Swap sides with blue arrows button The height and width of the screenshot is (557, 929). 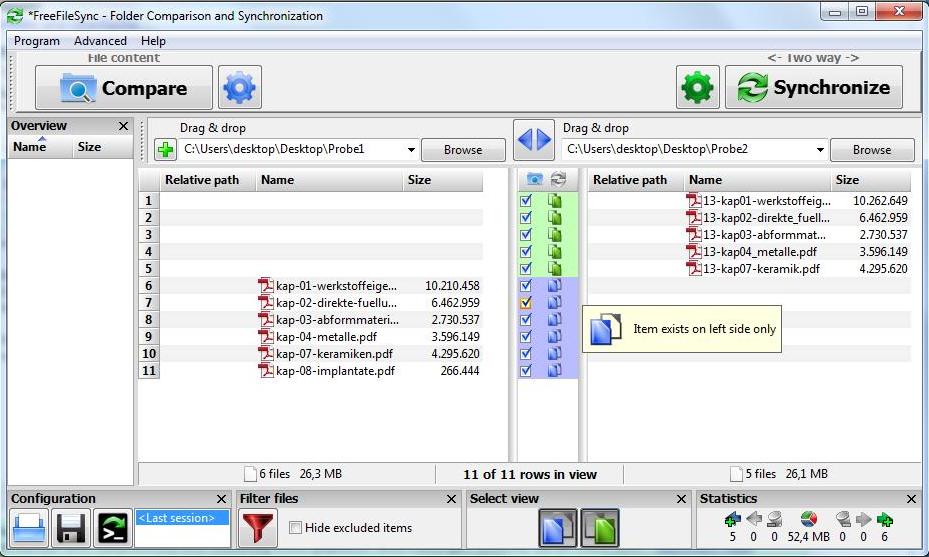(534, 140)
